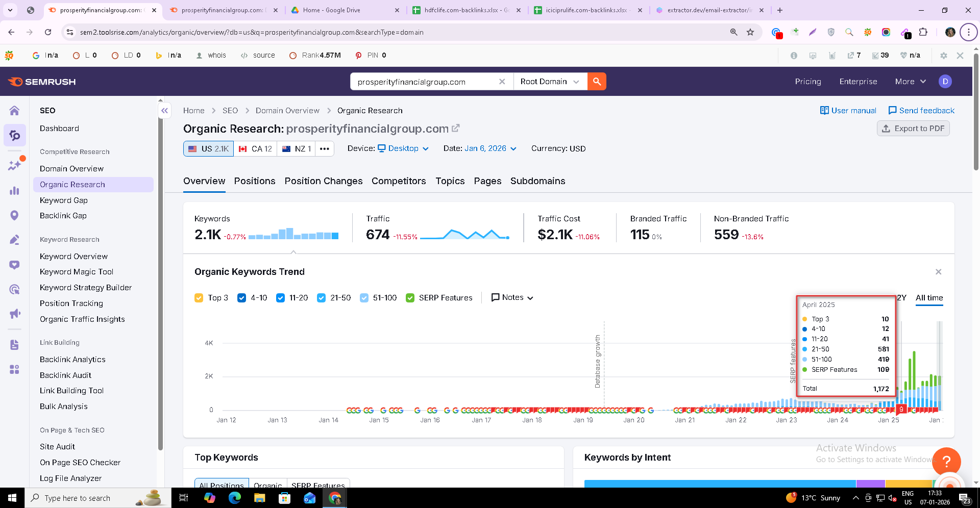The height and width of the screenshot is (508, 980).
Task: Click Send feedback link
Action: 921,111
